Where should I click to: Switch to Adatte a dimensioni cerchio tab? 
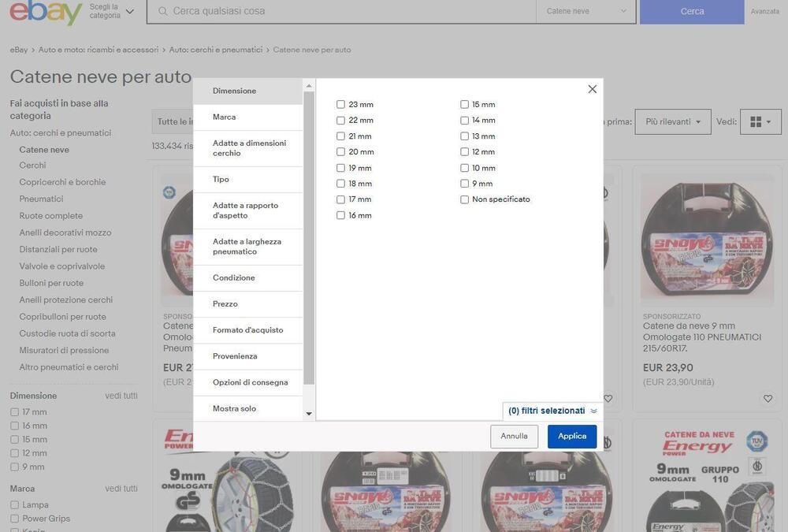tap(247, 148)
